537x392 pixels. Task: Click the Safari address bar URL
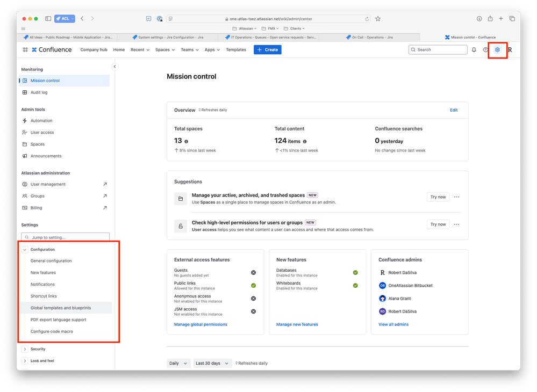coord(268,19)
